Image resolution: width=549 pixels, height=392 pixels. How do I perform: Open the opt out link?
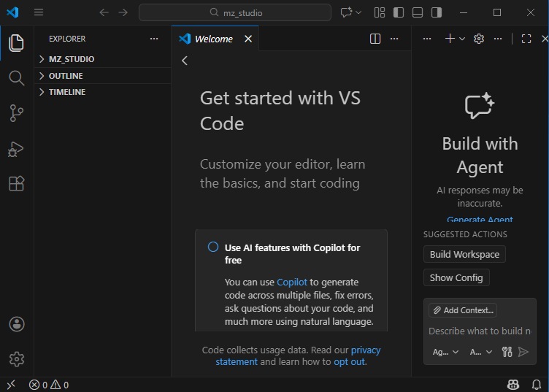[x=349, y=361]
